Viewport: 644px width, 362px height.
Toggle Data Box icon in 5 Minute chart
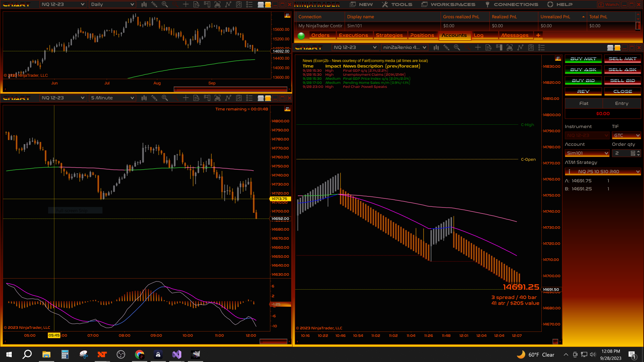[197, 98]
